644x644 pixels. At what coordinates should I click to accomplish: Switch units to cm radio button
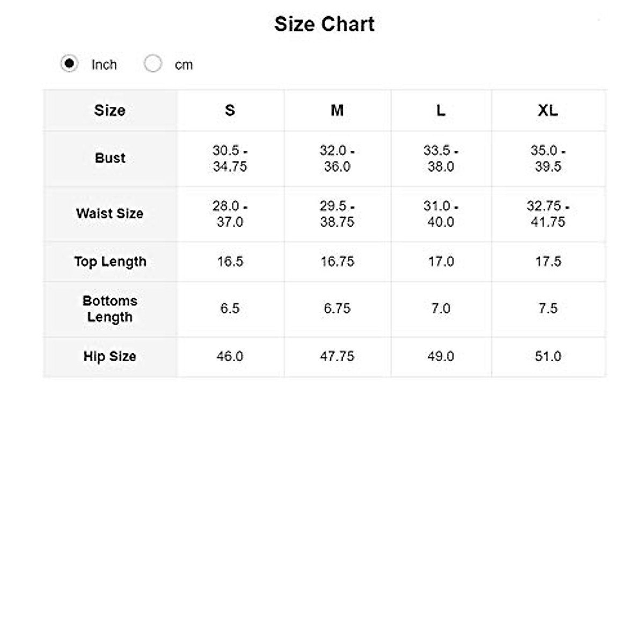click(x=153, y=64)
